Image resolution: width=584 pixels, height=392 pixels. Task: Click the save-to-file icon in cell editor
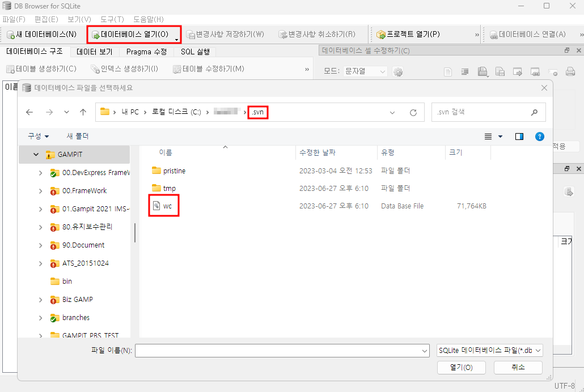pos(500,72)
